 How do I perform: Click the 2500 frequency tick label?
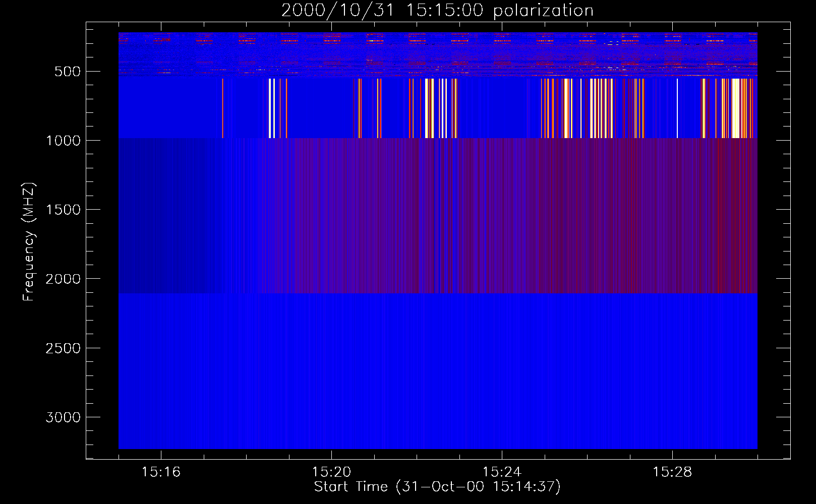(63, 348)
